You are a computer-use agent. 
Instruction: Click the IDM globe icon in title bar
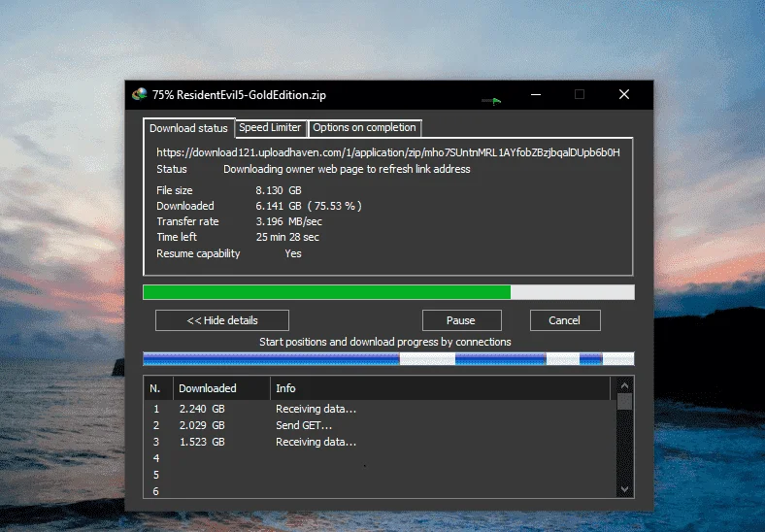pos(140,94)
